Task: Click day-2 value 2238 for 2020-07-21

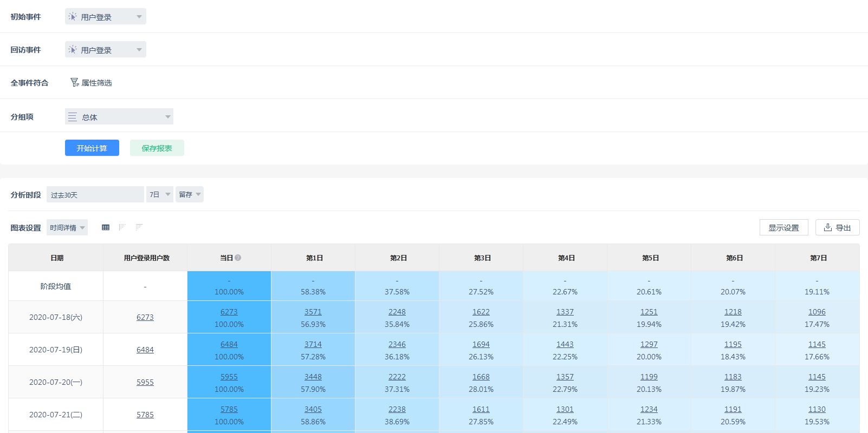Action: [x=397, y=409]
